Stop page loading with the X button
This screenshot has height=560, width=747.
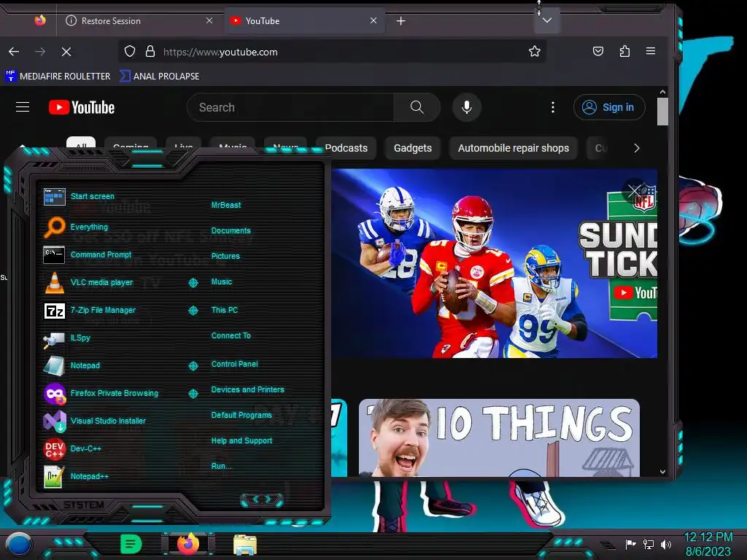pos(66,52)
